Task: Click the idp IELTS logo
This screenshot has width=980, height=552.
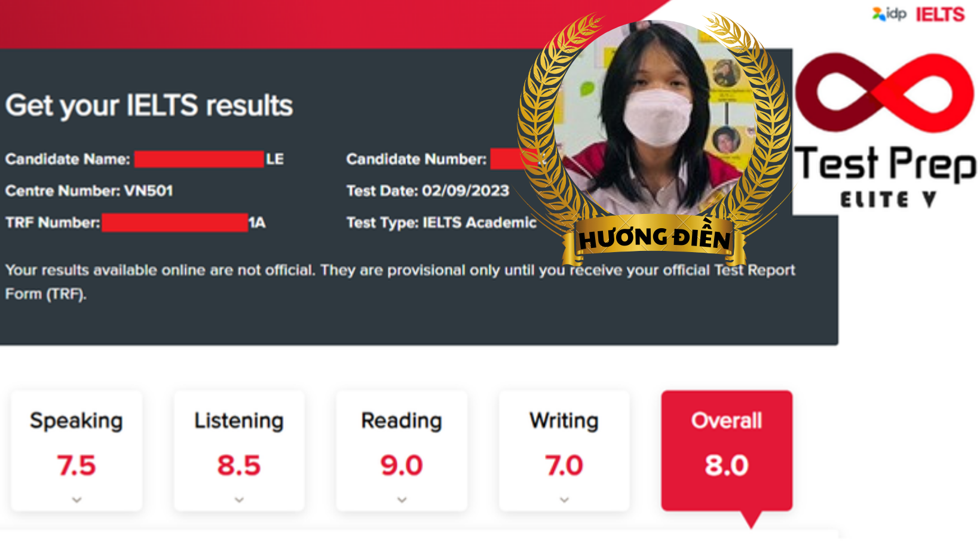Action: (x=918, y=14)
